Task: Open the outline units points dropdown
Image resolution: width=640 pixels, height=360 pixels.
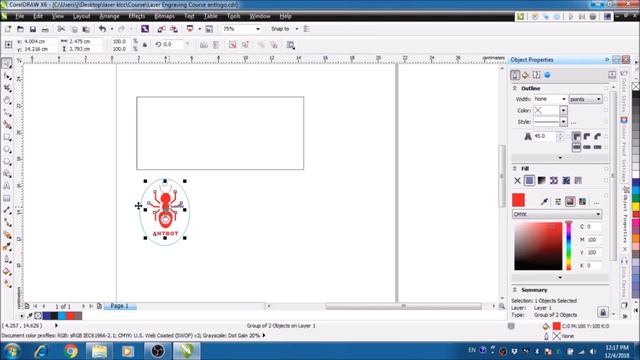Action: tap(586, 99)
